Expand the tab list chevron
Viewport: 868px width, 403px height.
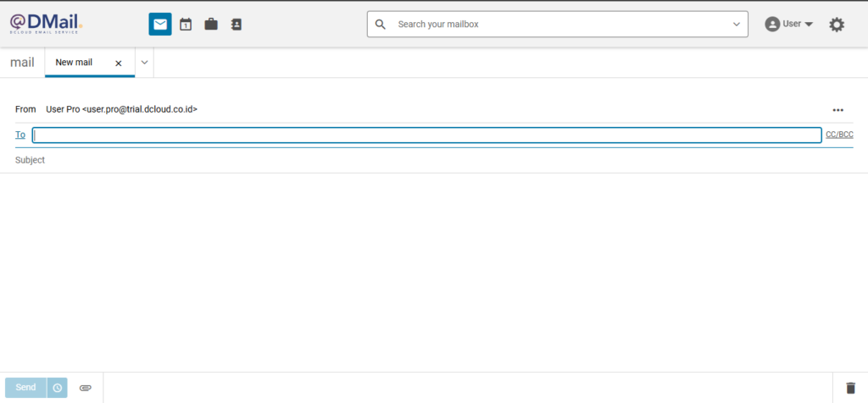(144, 63)
